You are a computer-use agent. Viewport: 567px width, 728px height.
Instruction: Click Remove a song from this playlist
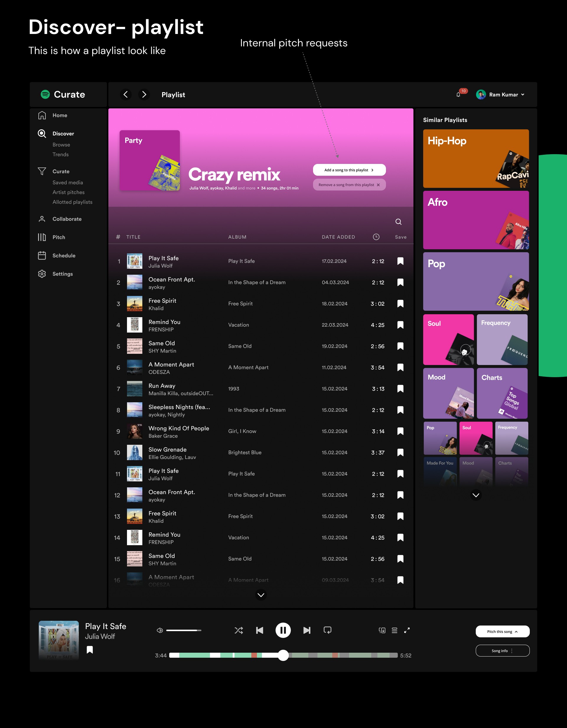pos(349,185)
